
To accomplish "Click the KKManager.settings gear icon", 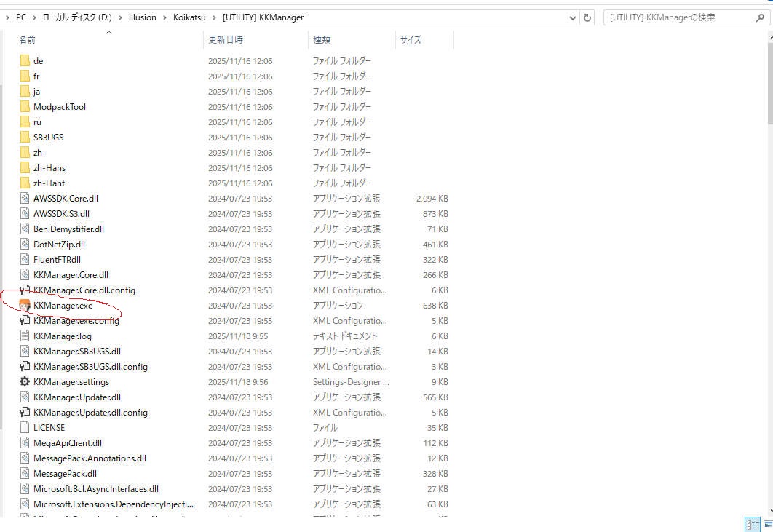I will [x=25, y=382].
